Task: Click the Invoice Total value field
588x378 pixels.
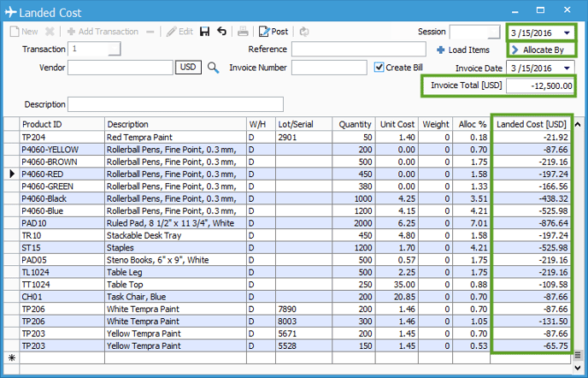Action: (539, 86)
